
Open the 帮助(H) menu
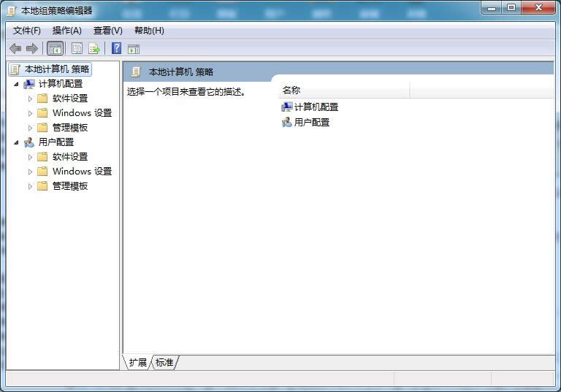(149, 31)
